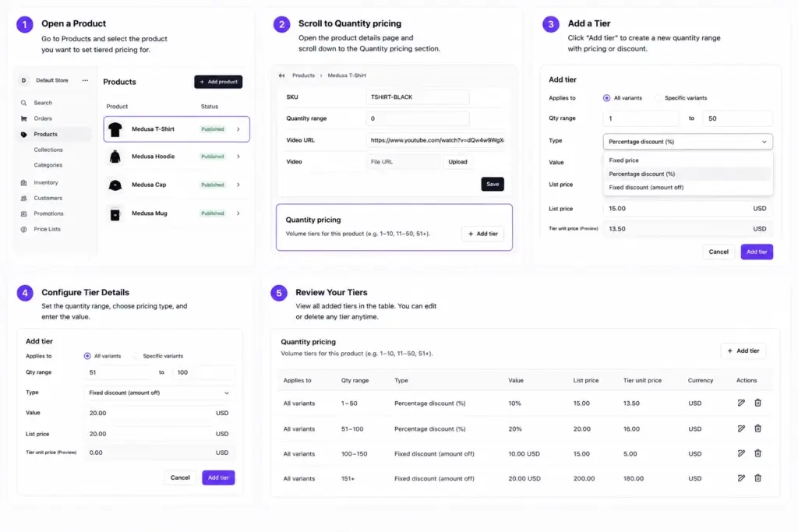
Task: Click the back arrow beside the Products breadcrumb
Action: pyautogui.click(x=281, y=76)
